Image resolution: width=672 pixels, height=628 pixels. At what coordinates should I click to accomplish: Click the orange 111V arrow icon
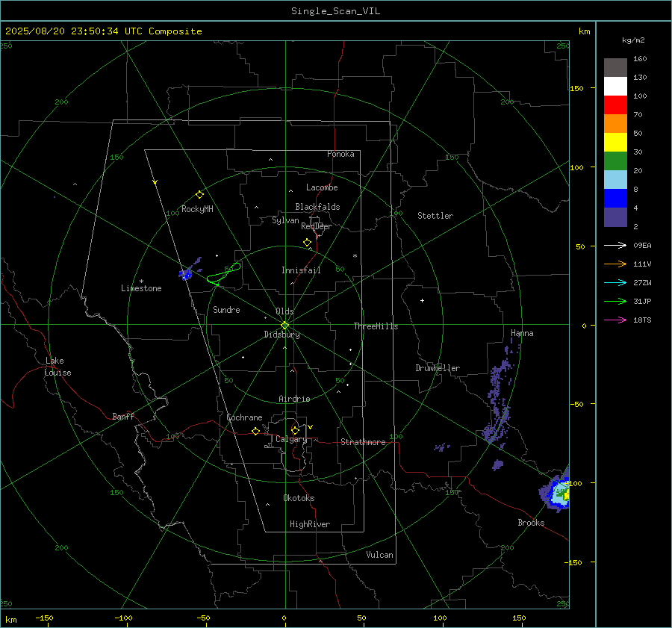click(615, 264)
